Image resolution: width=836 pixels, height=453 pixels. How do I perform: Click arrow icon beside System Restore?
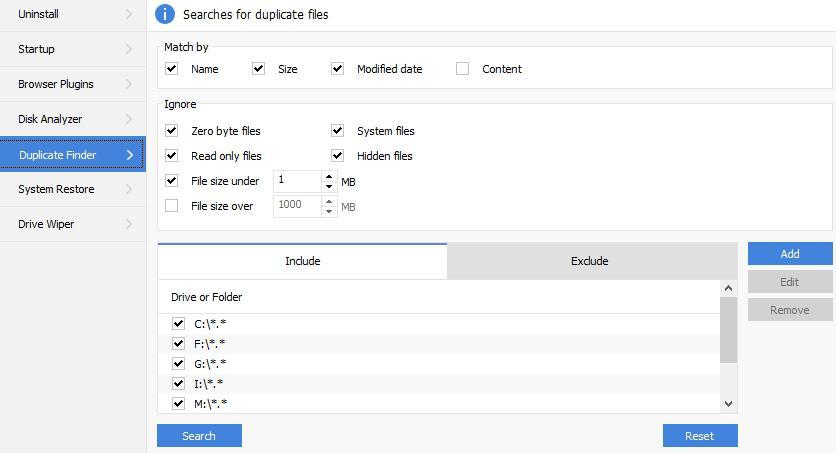(x=129, y=189)
